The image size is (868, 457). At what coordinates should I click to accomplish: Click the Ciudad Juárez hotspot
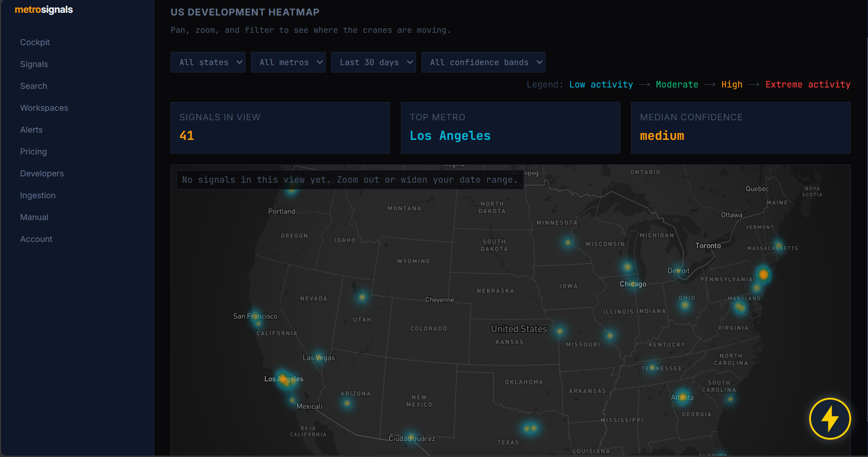point(411,436)
